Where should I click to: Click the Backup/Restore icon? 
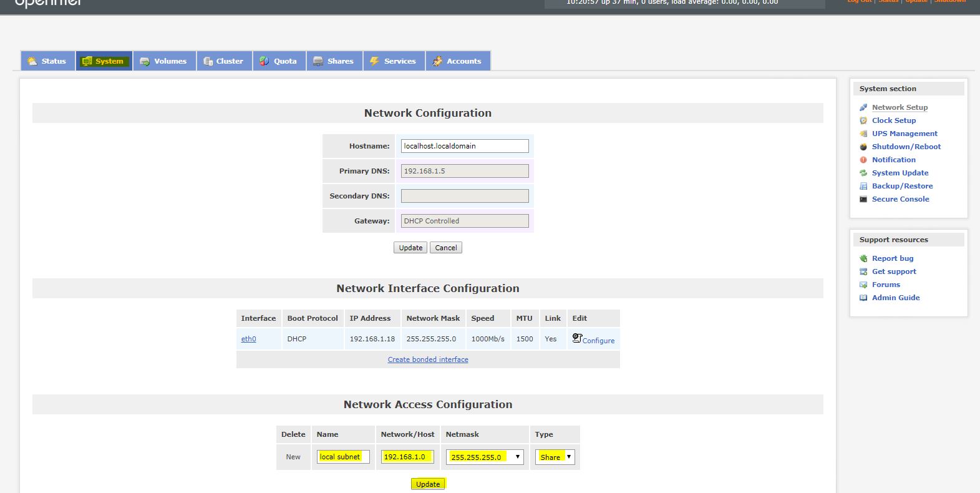[863, 186]
